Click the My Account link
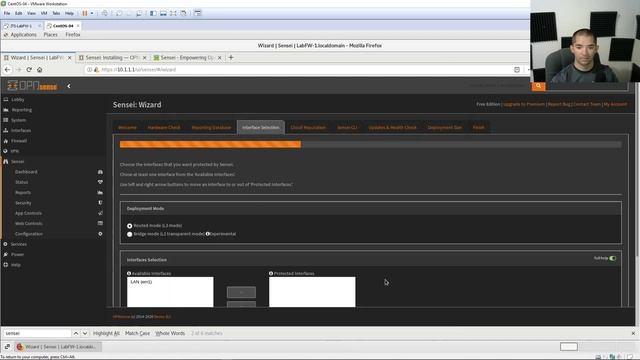 (x=615, y=104)
